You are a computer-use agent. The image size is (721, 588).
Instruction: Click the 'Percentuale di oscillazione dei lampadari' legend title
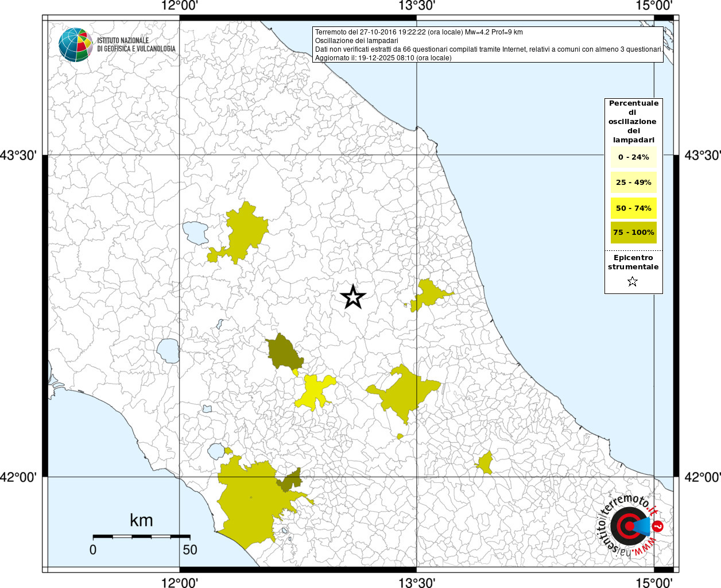(x=634, y=122)
